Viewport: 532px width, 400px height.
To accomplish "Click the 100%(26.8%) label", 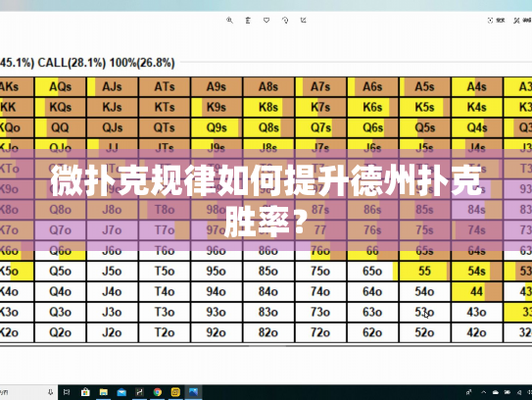I will [142, 63].
